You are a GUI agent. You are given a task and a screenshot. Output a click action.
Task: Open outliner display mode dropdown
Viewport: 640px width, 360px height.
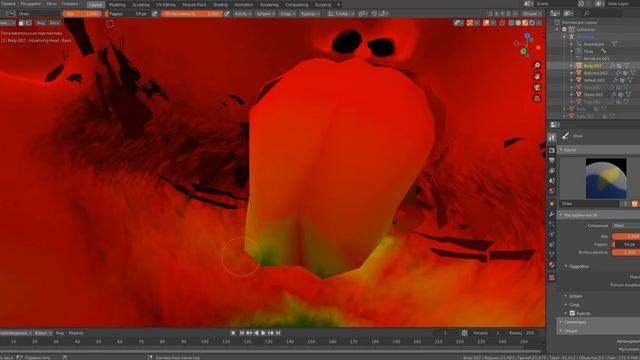click(x=568, y=13)
